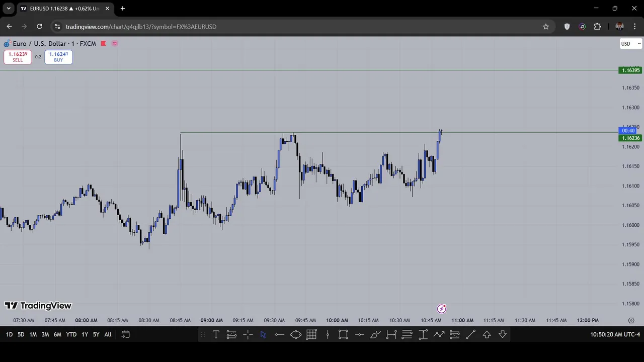Set chart range to All
Image resolution: width=644 pixels, height=362 pixels.
tap(108, 334)
